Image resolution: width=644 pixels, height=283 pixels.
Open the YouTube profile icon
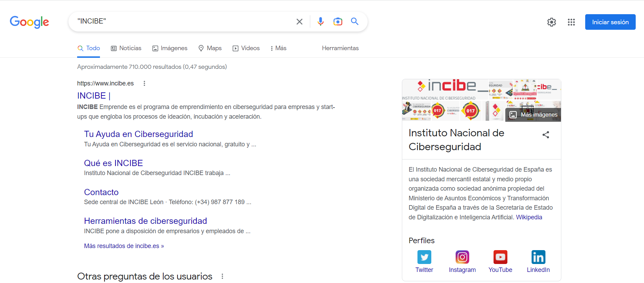coord(500,257)
